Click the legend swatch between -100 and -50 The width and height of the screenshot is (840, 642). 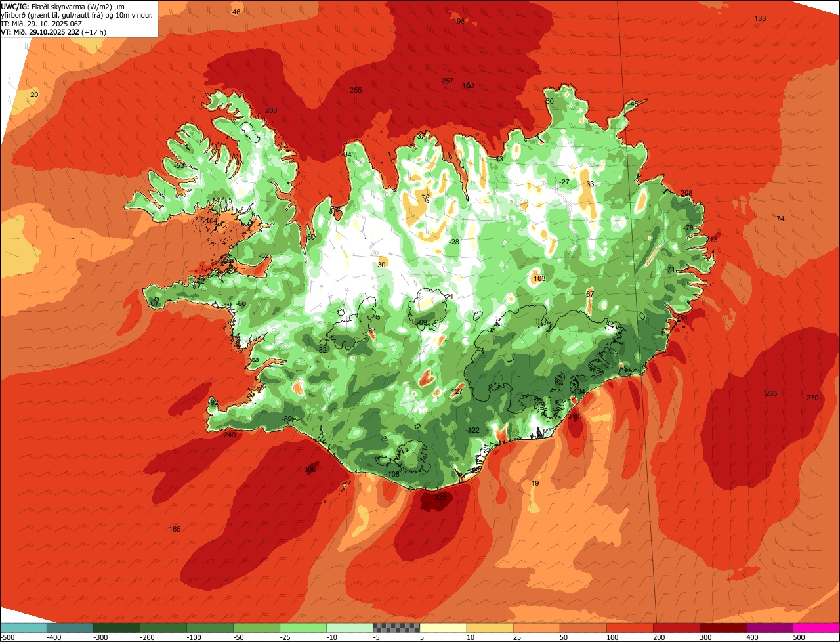click(210, 628)
